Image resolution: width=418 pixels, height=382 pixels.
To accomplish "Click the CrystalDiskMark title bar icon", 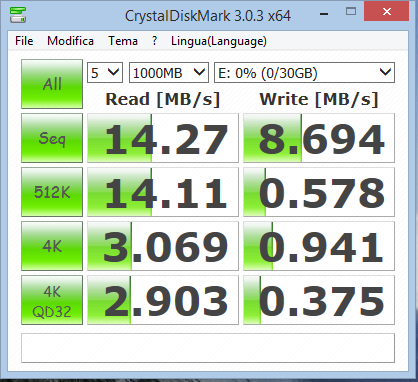I will [18, 14].
